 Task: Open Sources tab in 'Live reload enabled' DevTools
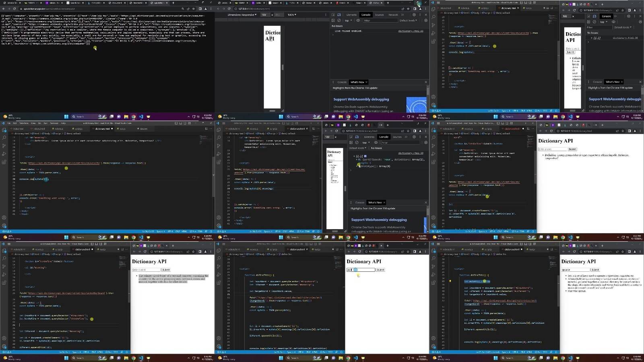coord(379,15)
